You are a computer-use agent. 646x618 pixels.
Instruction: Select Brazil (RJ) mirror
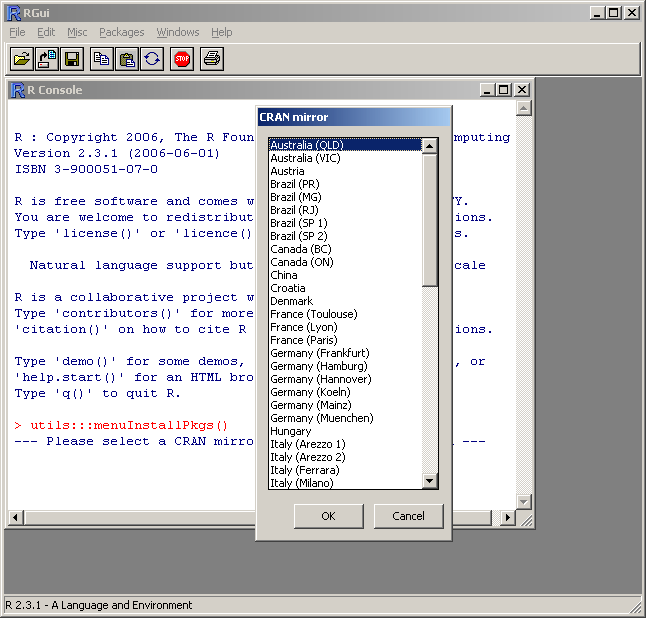(345, 210)
